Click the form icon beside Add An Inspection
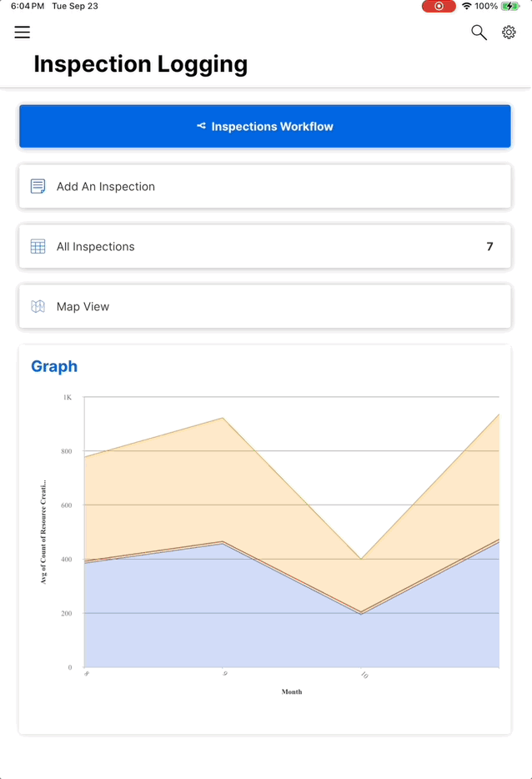This screenshot has height=779, width=532. click(x=38, y=186)
